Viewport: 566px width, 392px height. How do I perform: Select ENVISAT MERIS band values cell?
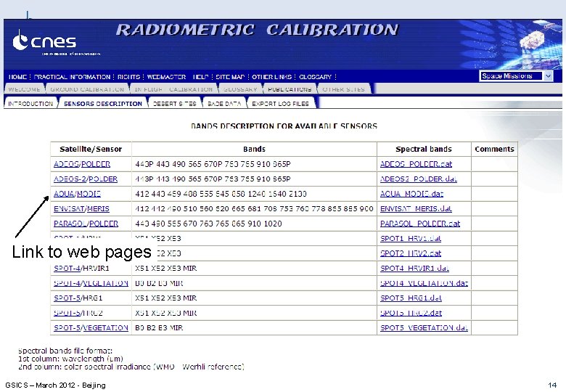[x=254, y=208]
